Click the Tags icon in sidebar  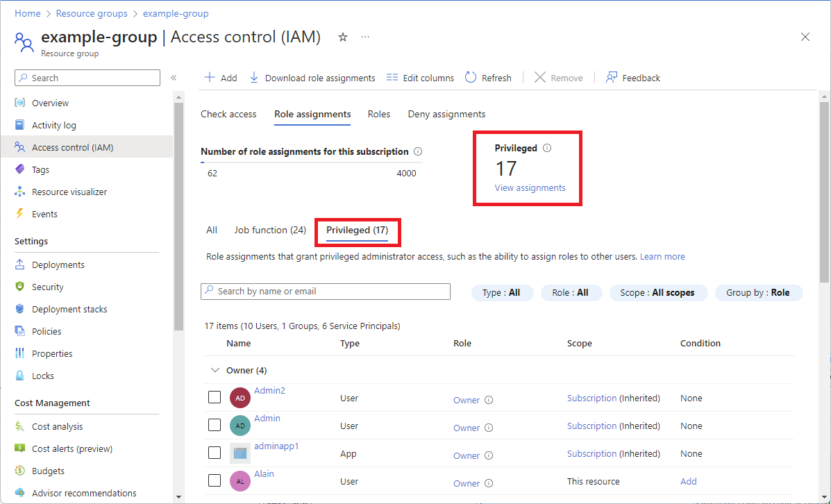tap(19, 169)
